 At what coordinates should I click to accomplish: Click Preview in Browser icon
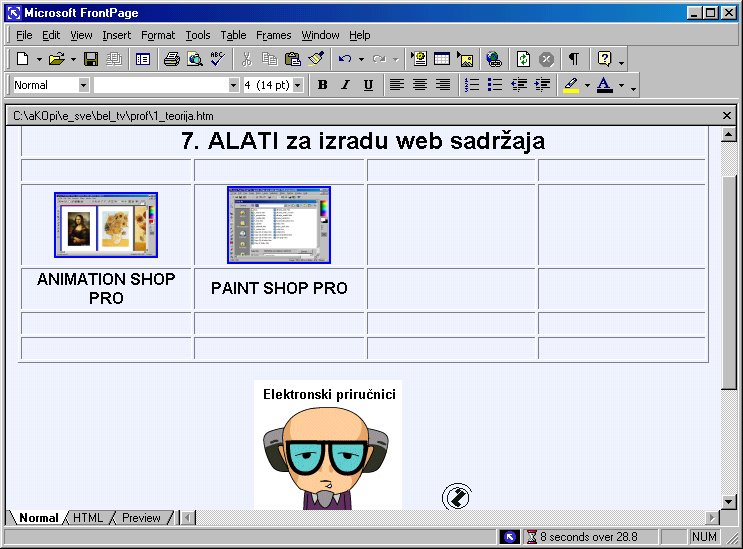[195, 59]
